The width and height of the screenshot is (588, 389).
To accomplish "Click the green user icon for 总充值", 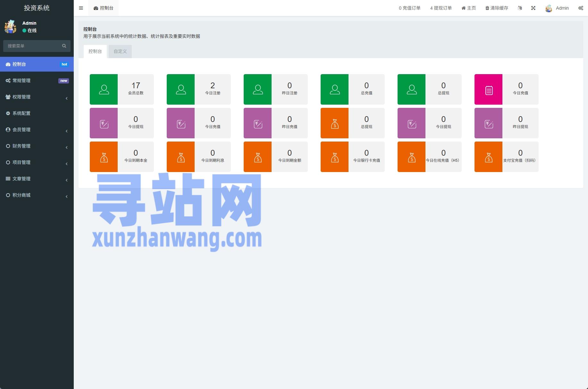I will (x=334, y=89).
